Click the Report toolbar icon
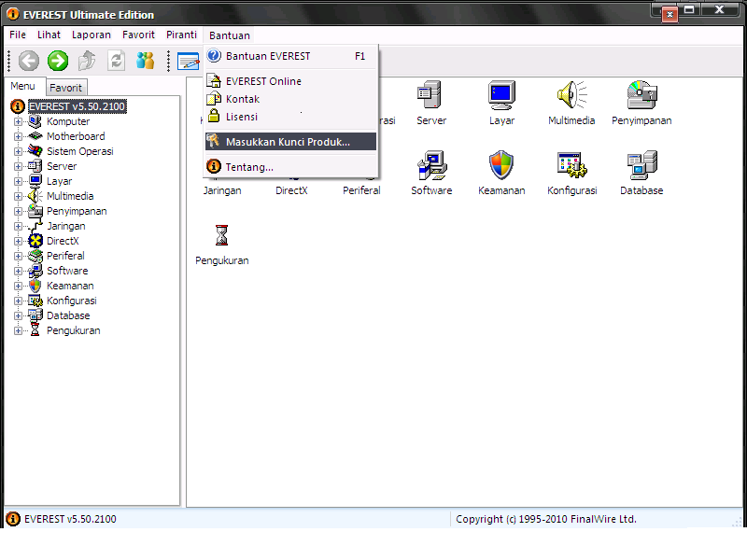This screenshot has height=560, width=747. tap(189, 61)
